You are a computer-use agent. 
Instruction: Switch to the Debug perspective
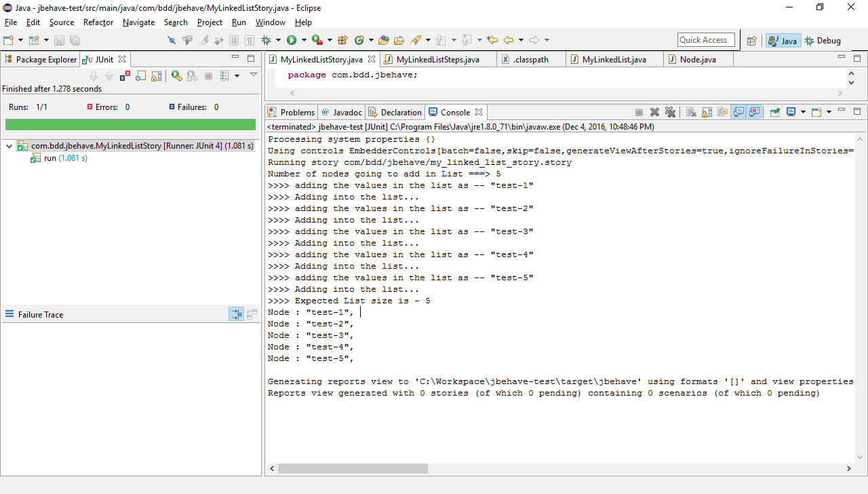[823, 41]
